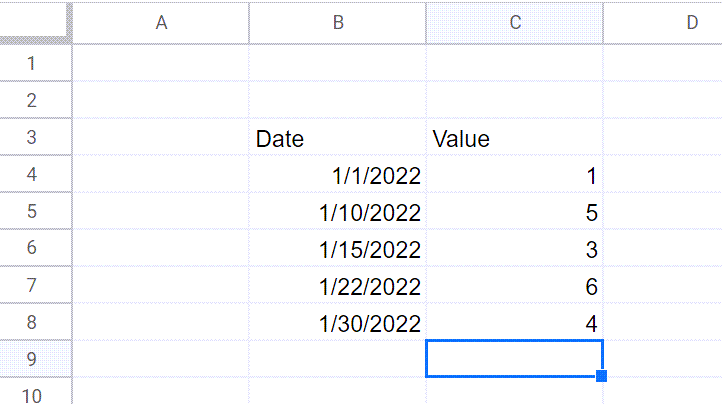The height and width of the screenshot is (404, 722).
Task: Select column C header
Action: [515, 23]
